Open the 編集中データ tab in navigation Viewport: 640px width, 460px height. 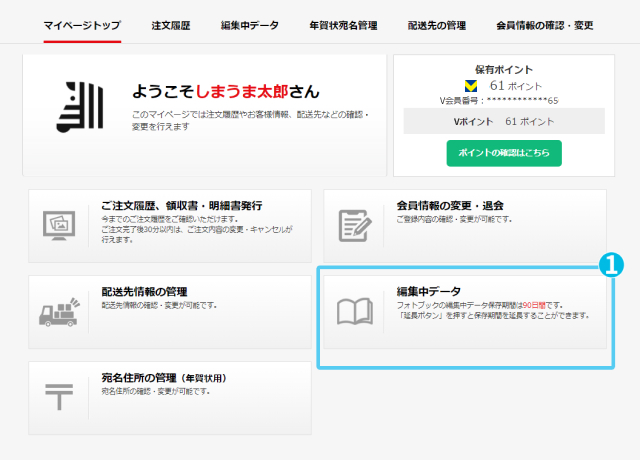pos(250,25)
